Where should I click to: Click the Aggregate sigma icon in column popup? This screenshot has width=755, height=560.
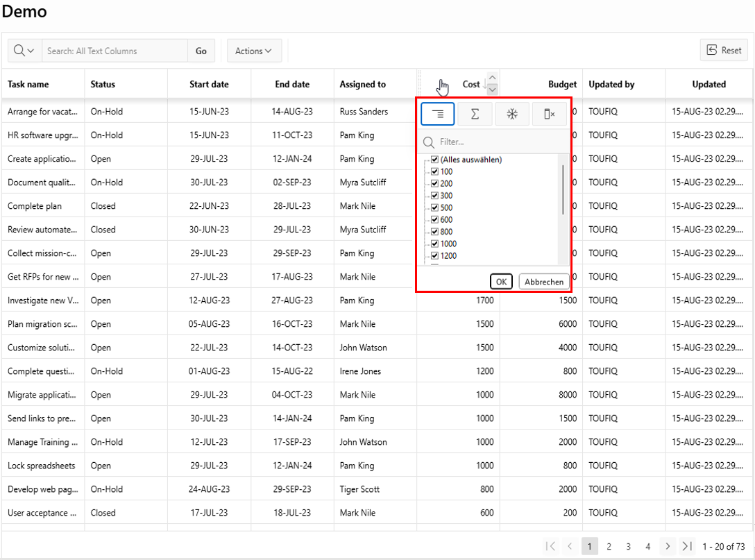475,114
